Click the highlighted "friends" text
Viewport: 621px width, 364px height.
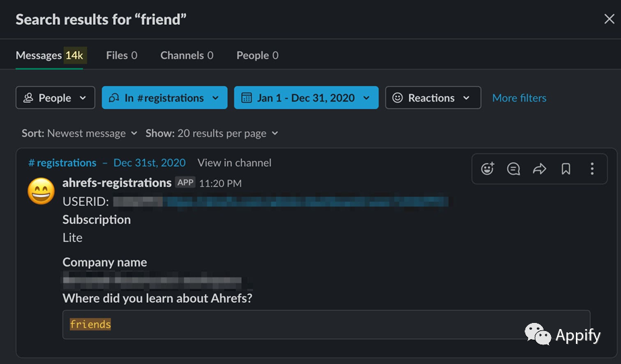[x=90, y=324]
